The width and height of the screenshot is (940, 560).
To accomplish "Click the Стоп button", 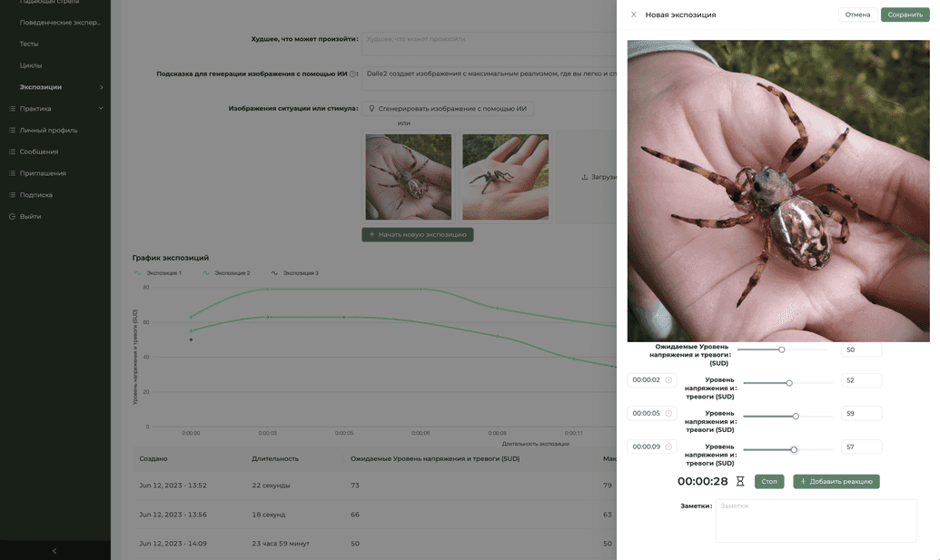I will [x=769, y=482].
